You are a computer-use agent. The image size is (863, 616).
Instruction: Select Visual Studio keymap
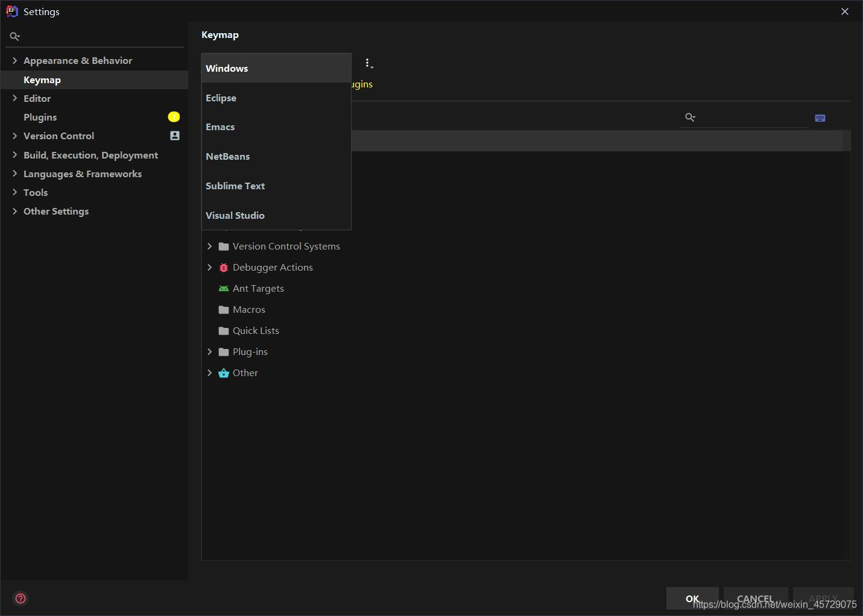pos(276,215)
